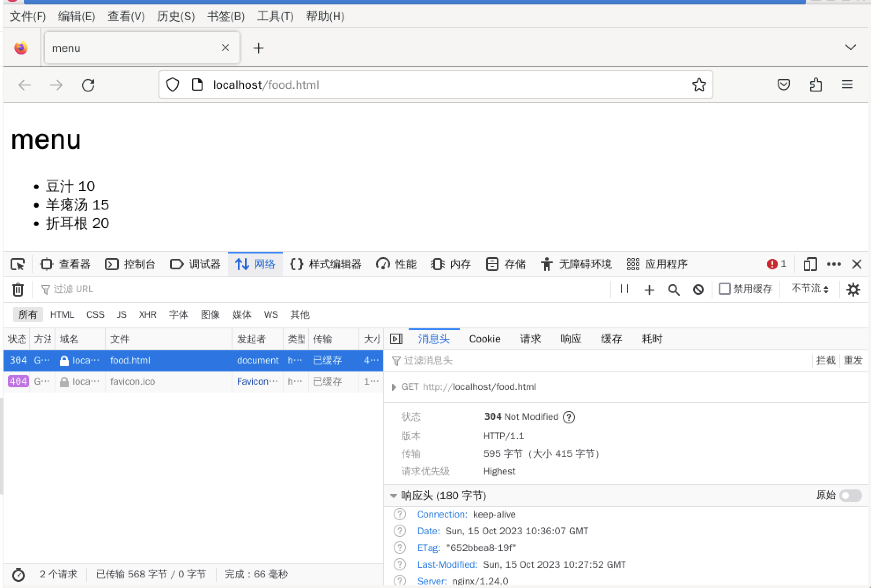Filter requests by CSS
This screenshot has width=871, height=588.
pyautogui.click(x=95, y=315)
